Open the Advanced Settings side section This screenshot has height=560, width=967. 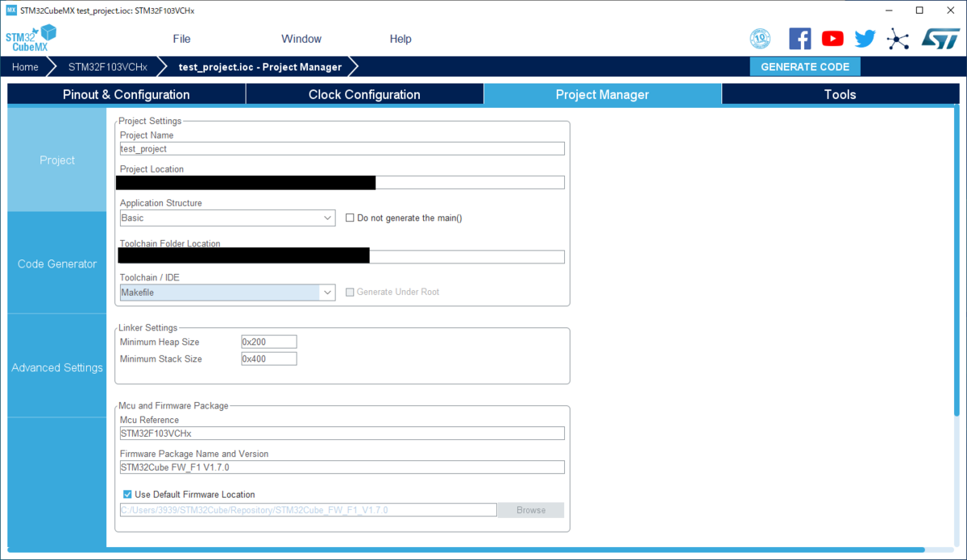[x=57, y=367]
